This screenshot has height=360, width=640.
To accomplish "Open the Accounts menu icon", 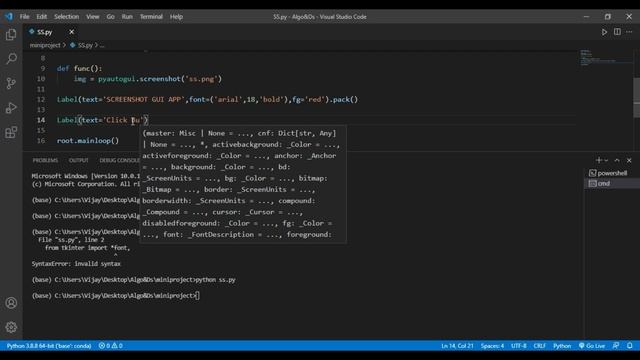I will (11, 303).
